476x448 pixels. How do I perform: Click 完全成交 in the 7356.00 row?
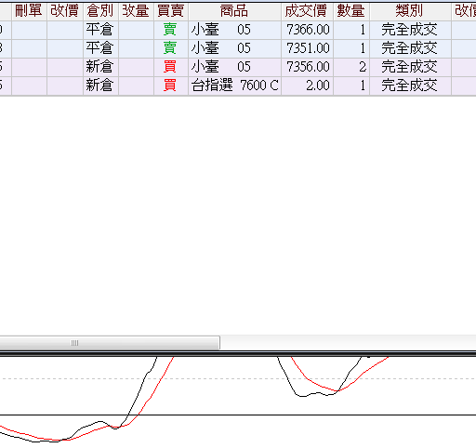pyautogui.click(x=409, y=67)
